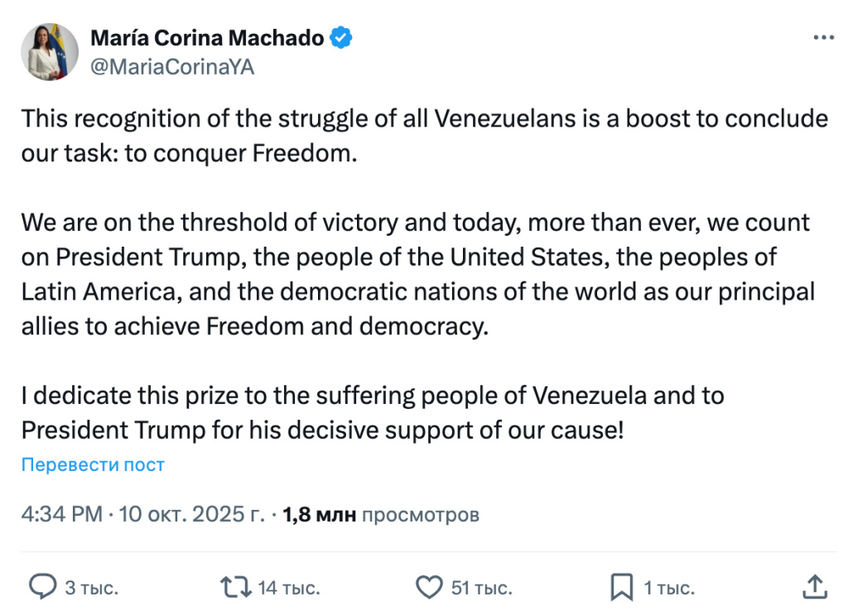Click the paragraph starting "This recognition of the struggle"
Viewport: 848px width, 616px height.
(424, 136)
